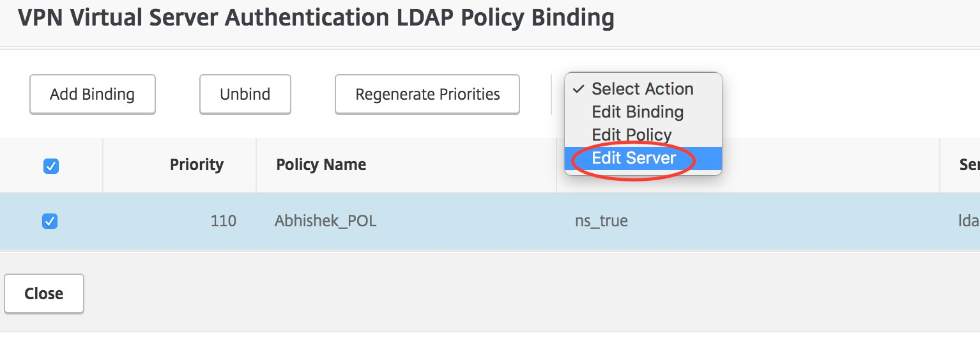The image size is (980, 349).
Task: Click the Add Binding button
Action: (x=92, y=95)
